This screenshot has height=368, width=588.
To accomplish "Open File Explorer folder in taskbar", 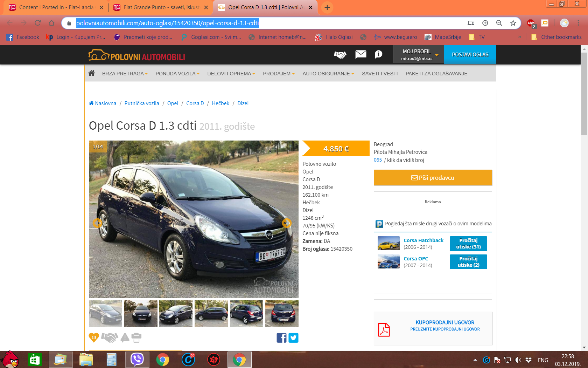I will [x=86, y=360].
